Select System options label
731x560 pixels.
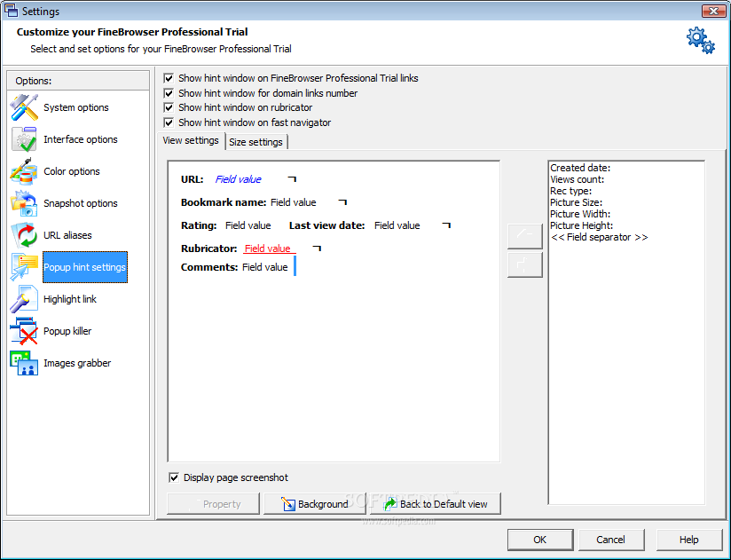coord(76,107)
